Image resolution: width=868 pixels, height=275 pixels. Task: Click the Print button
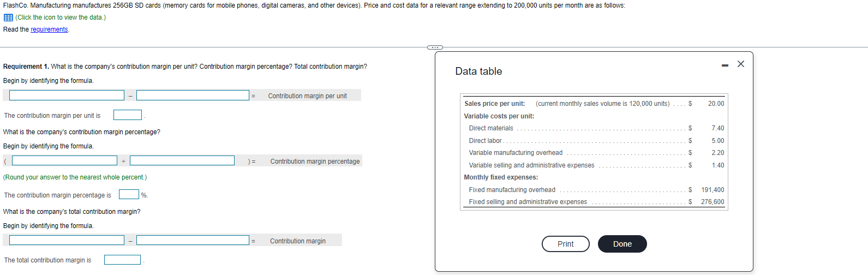[565, 244]
